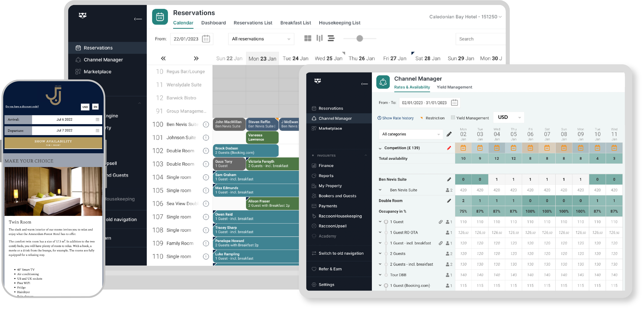
Task: Click competition calendar icon under Mon 02 Jan
Action: (x=463, y=148)
